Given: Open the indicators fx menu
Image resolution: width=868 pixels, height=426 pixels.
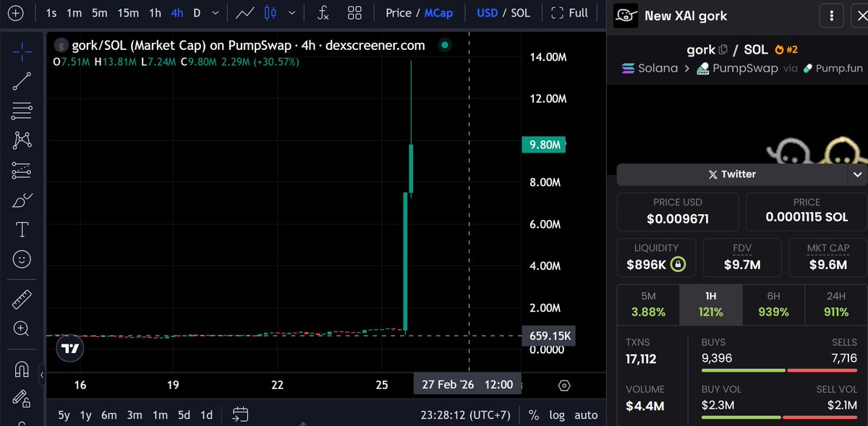Looking at the screenshot, I should [324, 13].
